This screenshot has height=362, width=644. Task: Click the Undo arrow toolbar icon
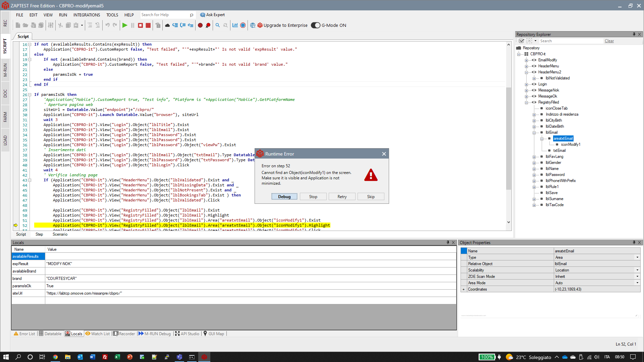pos(107,25)
